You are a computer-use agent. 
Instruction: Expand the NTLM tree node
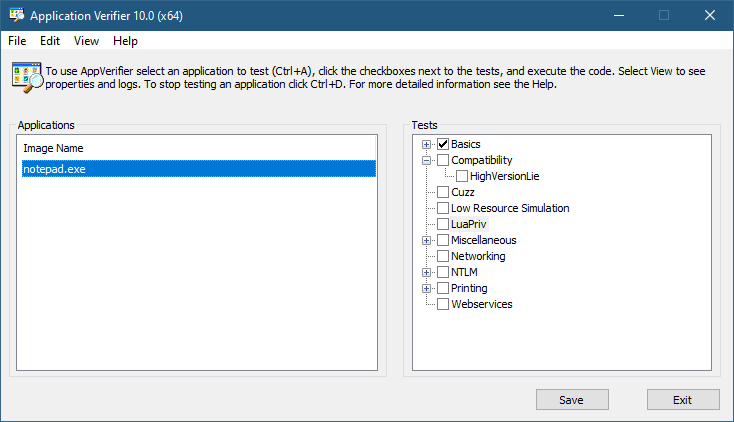[426, 272]
